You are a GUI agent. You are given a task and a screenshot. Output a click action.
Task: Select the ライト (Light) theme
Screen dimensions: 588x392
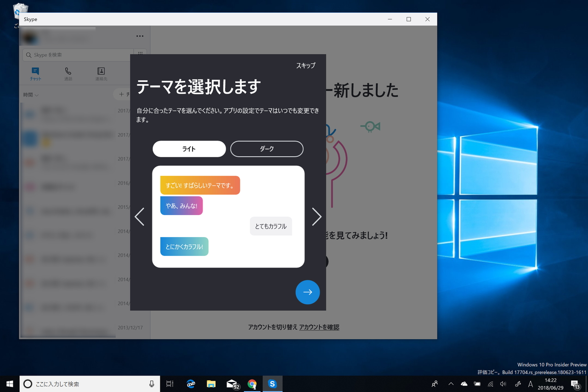[189, 149]
